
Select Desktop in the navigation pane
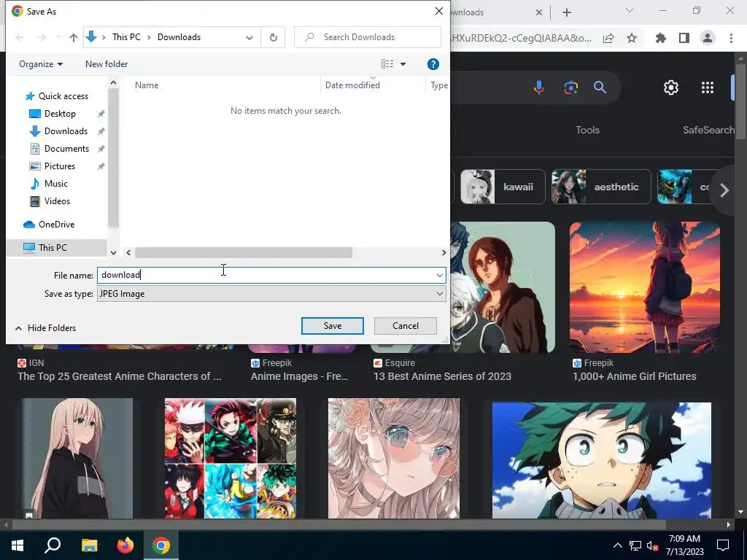[60, 114]
